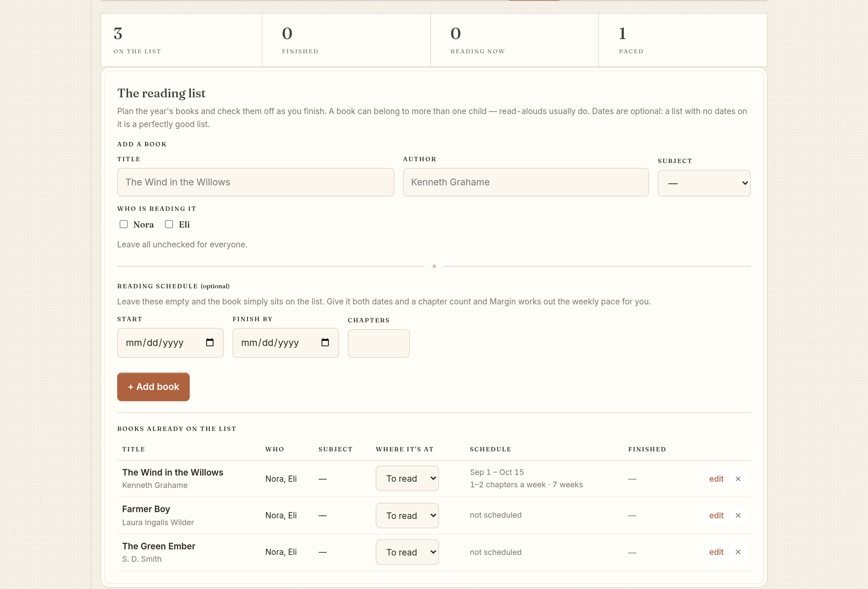This screenshot has width=868, height=589.
Task: Check the Nora reader checkbox
Action: tap(124, 224)
